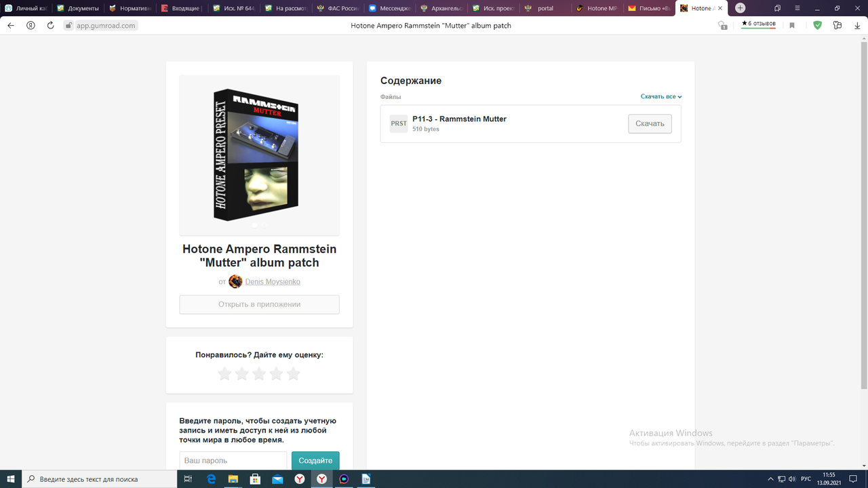Open the extensions icon beside the shield
This screenshot has width=868, height=488.
tap(837, 25)
